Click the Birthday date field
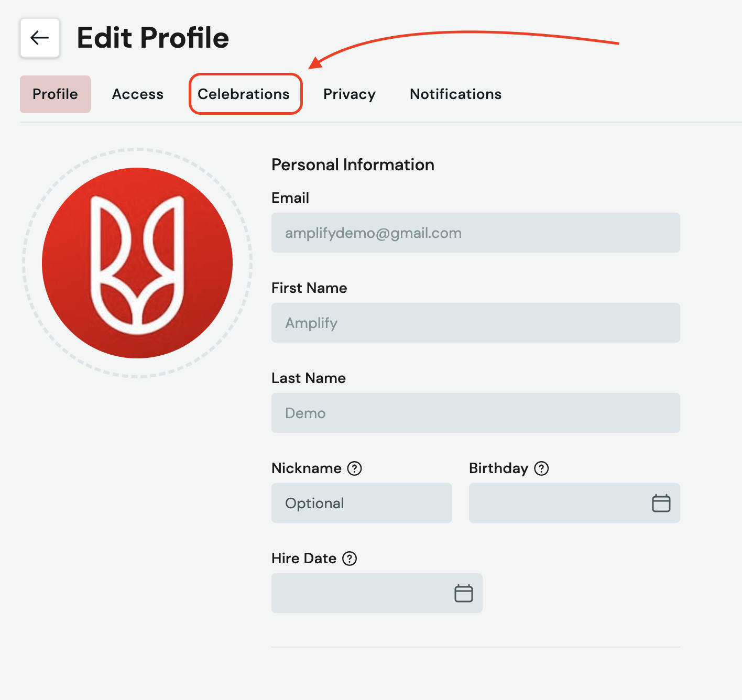This screenshot has height=700, width=742. coord(574,503)
